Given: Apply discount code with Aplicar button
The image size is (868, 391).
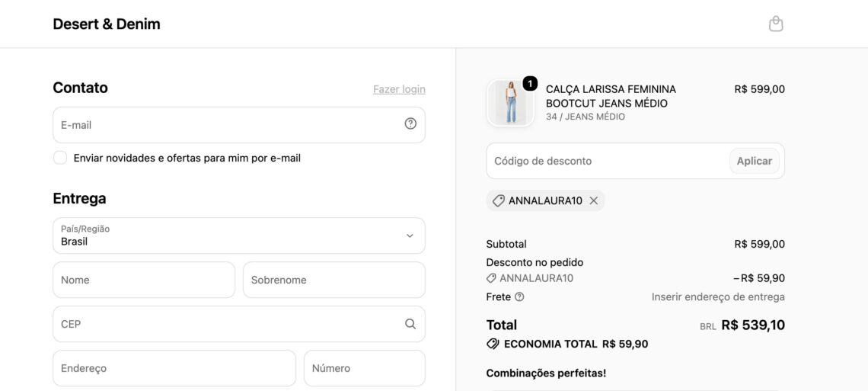Looking at the screenshot, I should pos(754,161).
